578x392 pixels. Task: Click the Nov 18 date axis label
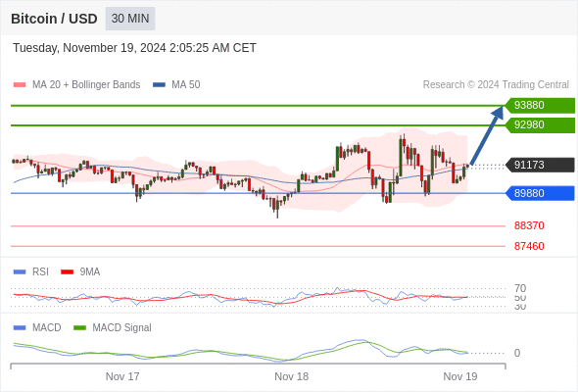(291, 376)
